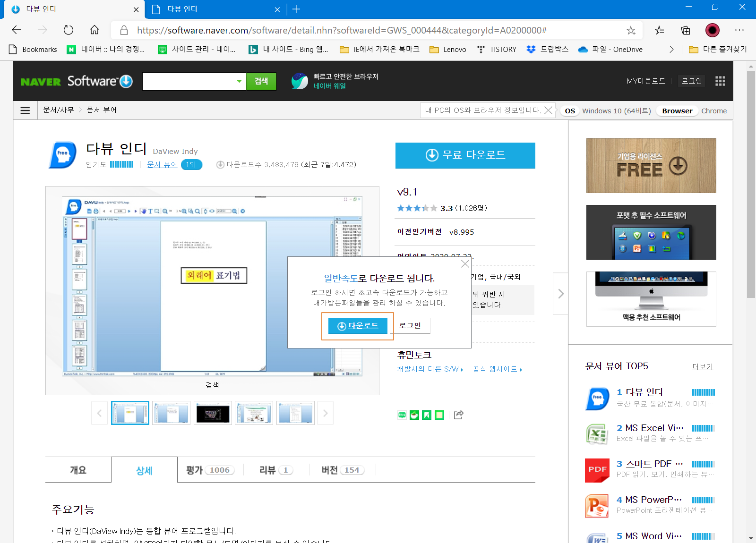Click 로그인 in the popup
Screen dimensions: 756x543
[x=410, y=326]
